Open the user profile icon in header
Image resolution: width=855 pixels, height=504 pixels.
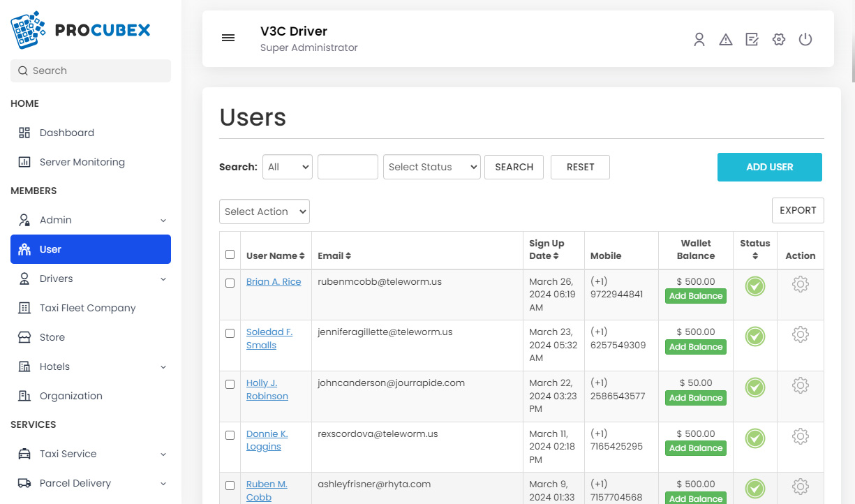click(x=699, y=40)
